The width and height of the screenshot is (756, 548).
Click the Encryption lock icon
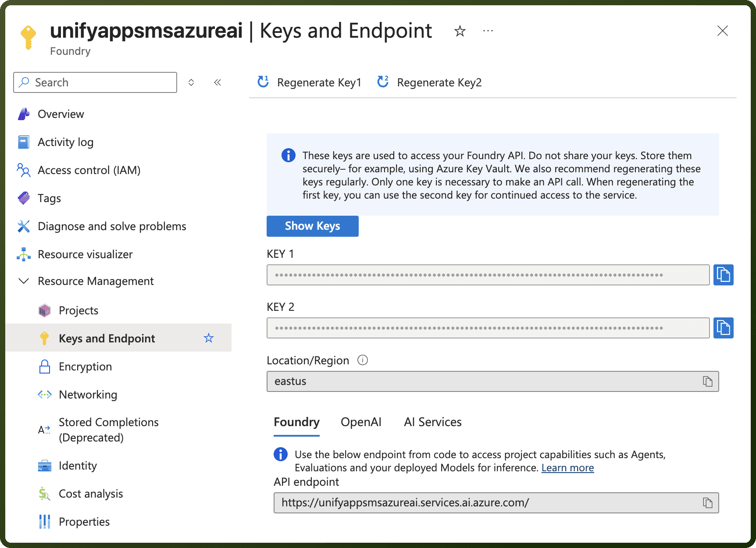(x=45, y=367)
